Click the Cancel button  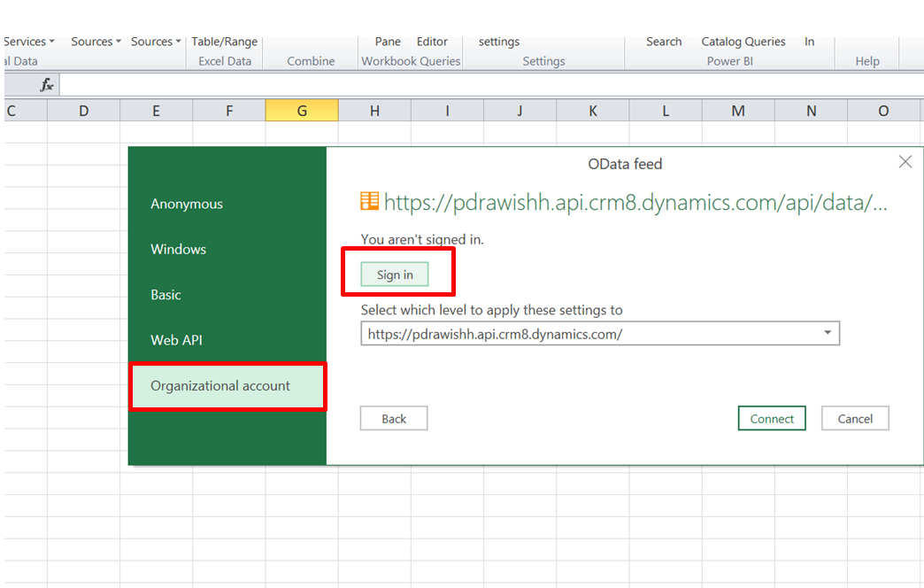855,419
